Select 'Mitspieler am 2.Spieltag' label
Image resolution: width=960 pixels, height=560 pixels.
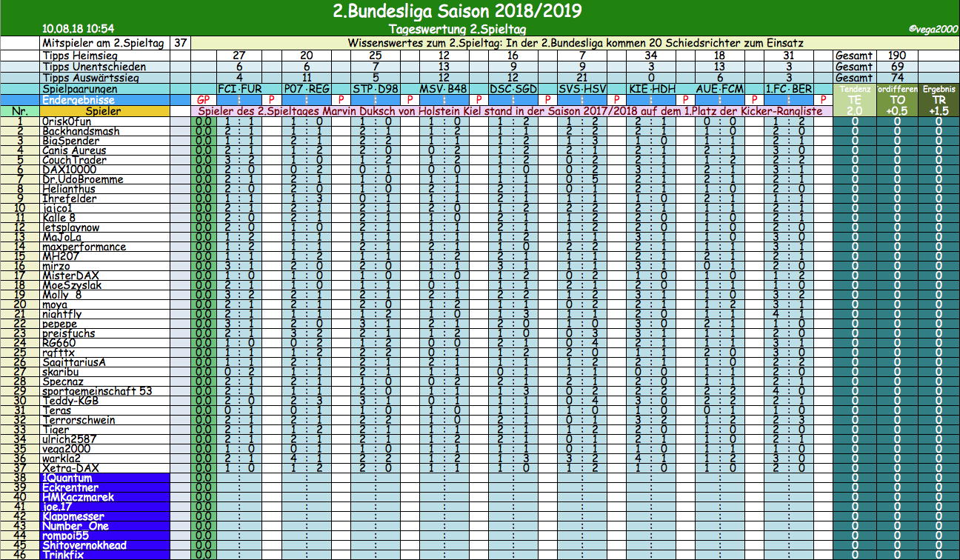(104, 44)
